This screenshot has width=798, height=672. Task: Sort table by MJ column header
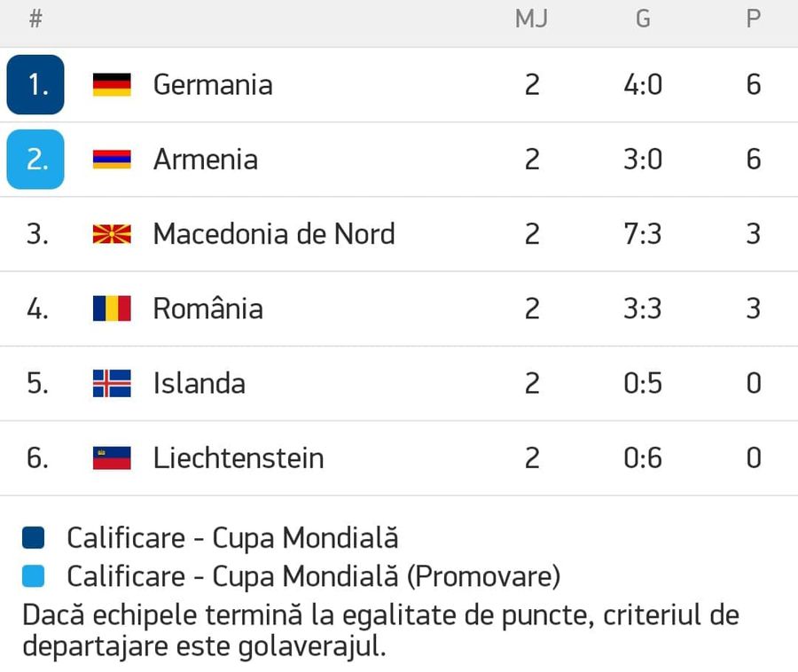tap(531, 19)
